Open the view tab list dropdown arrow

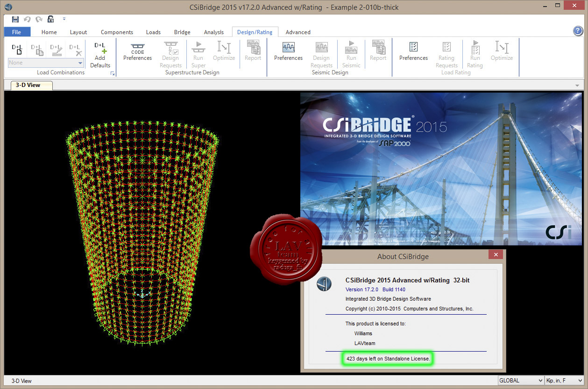coord(577,86)
